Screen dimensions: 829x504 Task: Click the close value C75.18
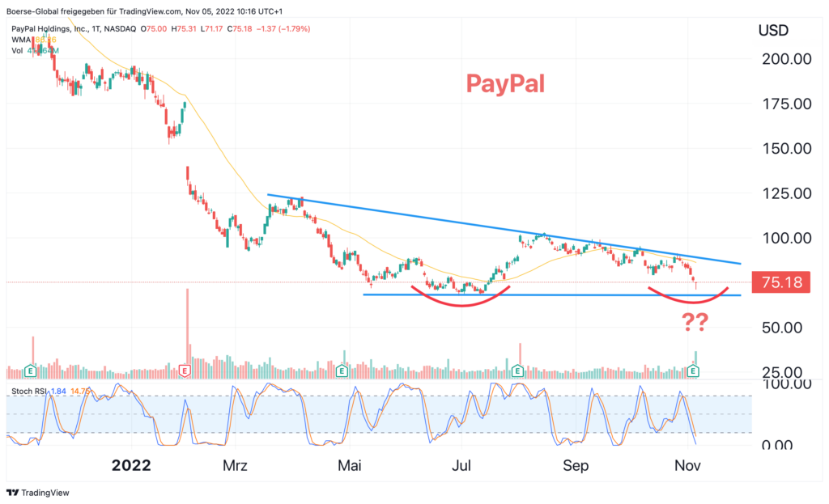(240, 29)
